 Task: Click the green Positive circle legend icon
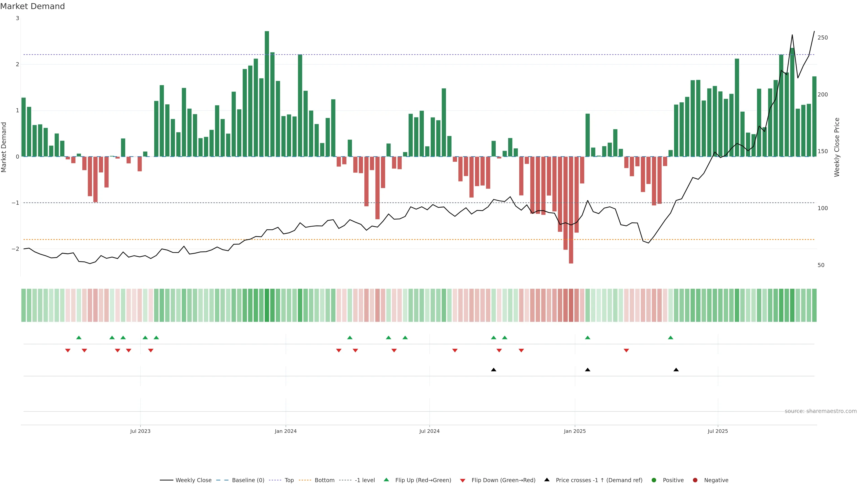pos(654,480)
